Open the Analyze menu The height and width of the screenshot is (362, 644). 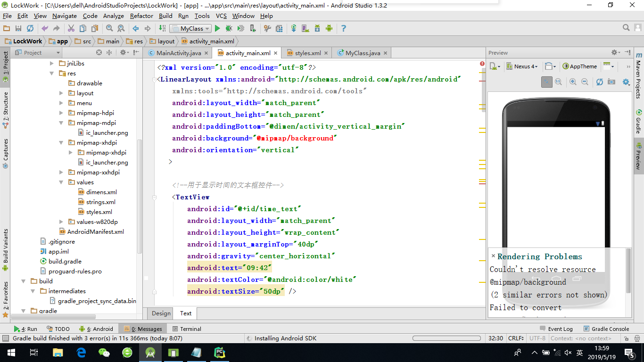tap(113, 16)
